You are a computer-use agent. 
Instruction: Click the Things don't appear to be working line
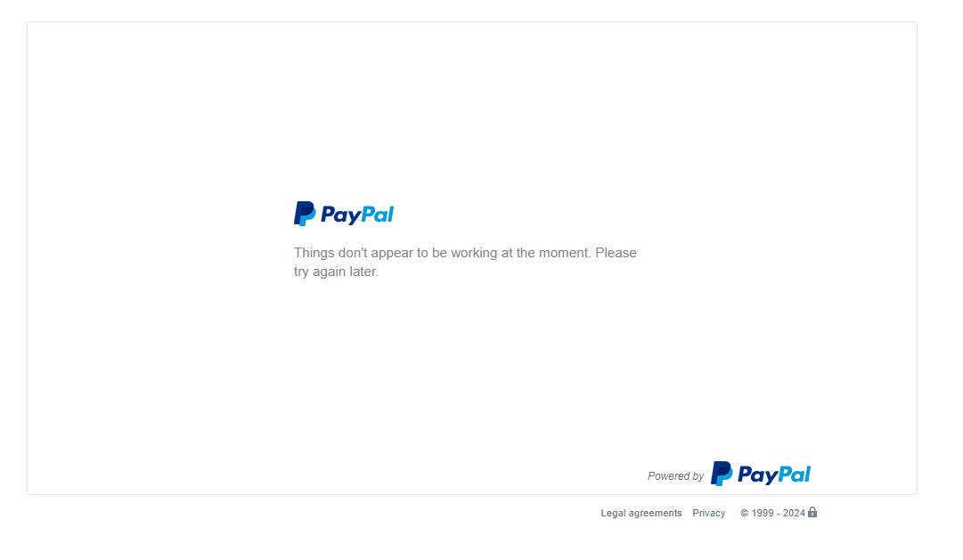tap(465, 253)
